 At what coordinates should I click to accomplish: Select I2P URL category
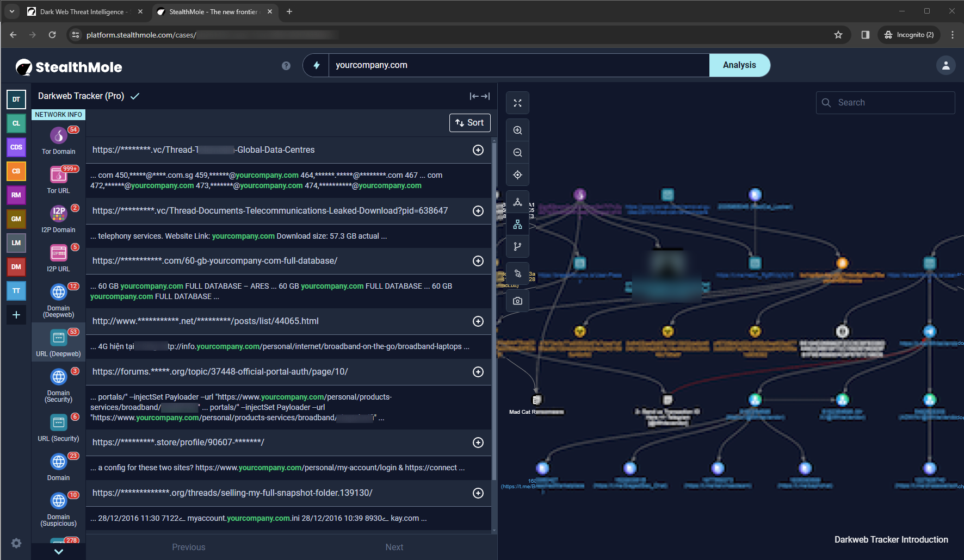[x=59, y=258]
